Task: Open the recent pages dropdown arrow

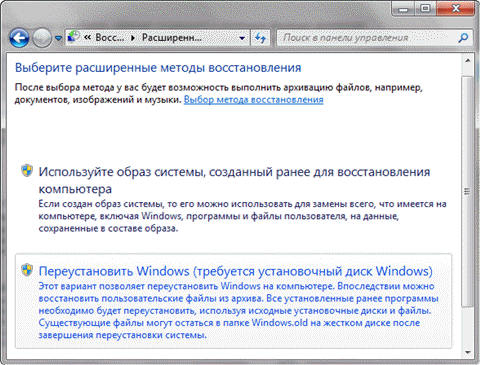Action: tap(58, 38)
